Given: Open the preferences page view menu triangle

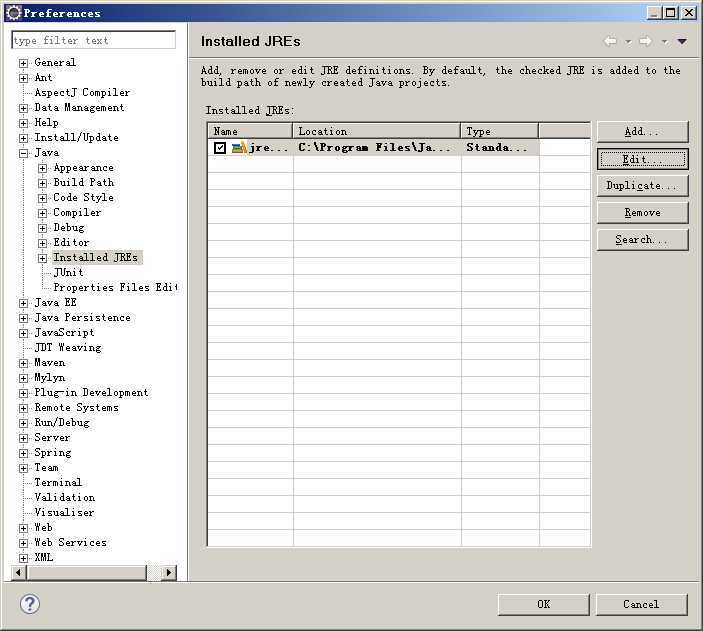Looking at the screenshot, I should click(682, 42).
